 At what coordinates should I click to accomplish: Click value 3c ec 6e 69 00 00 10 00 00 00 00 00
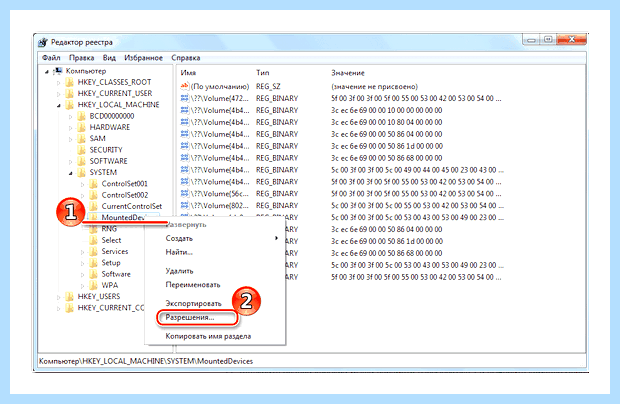tap(387, 110)
